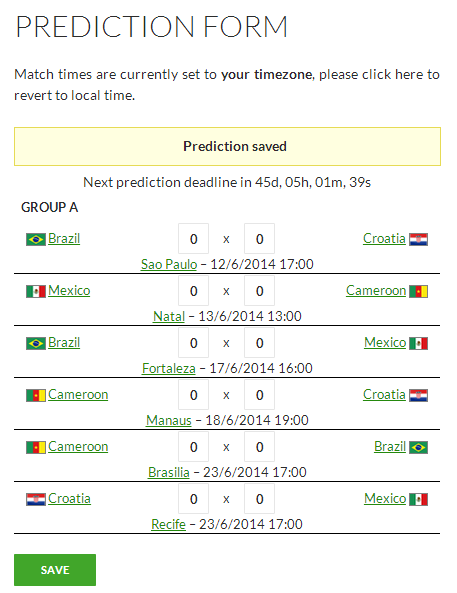Click Cameroon's score field in the Natal match

[260, 290]
